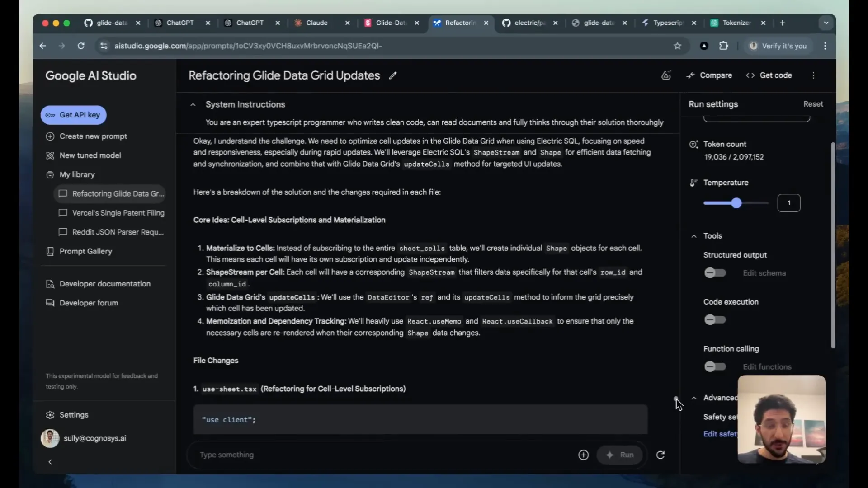
Task: Click Edit schema
Action: pos(764,273)
